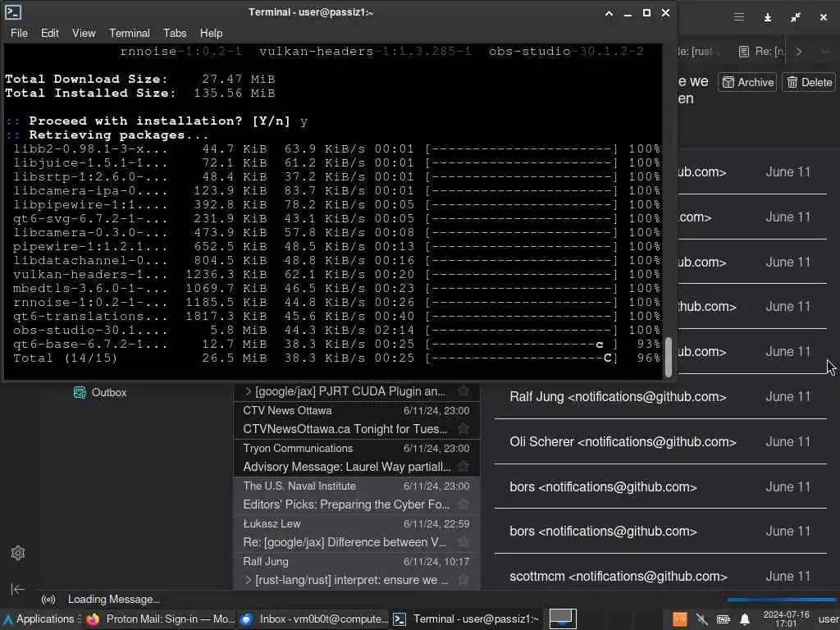This screenshot has width=840, height=630.
Task: Star the rust-lang/rust interpret message
Action: [463, 580]
